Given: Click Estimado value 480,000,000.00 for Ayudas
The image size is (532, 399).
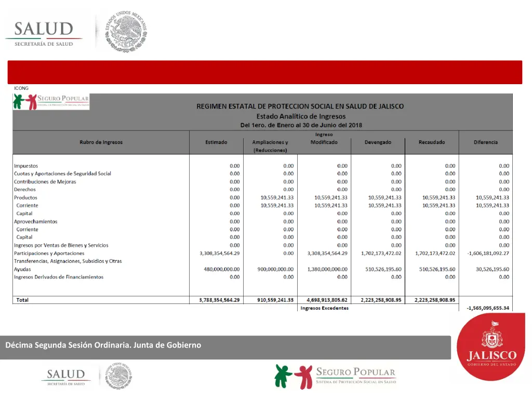Looking at the screenshot, I should pos(221,270).
